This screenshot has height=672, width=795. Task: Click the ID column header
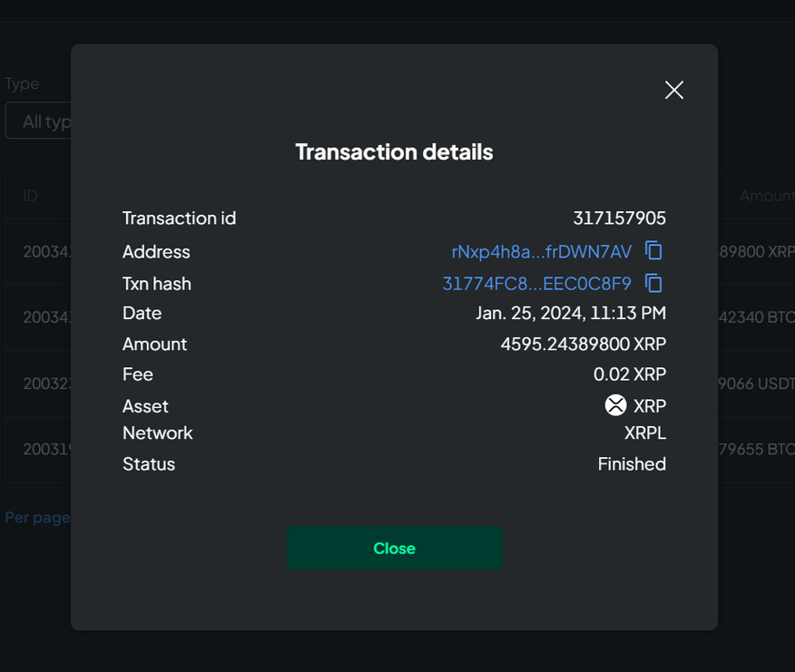tap(31, 196)
